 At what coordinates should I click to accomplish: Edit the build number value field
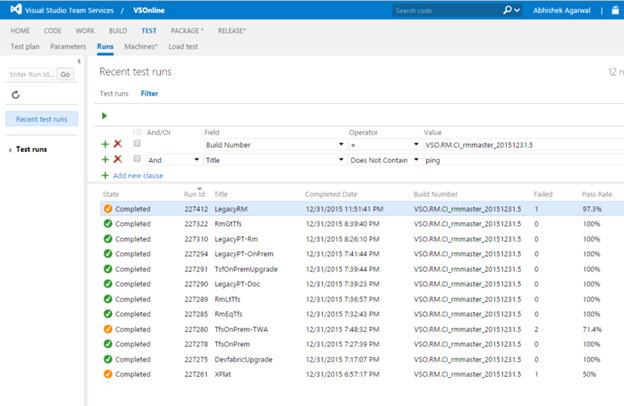[524, 144]
